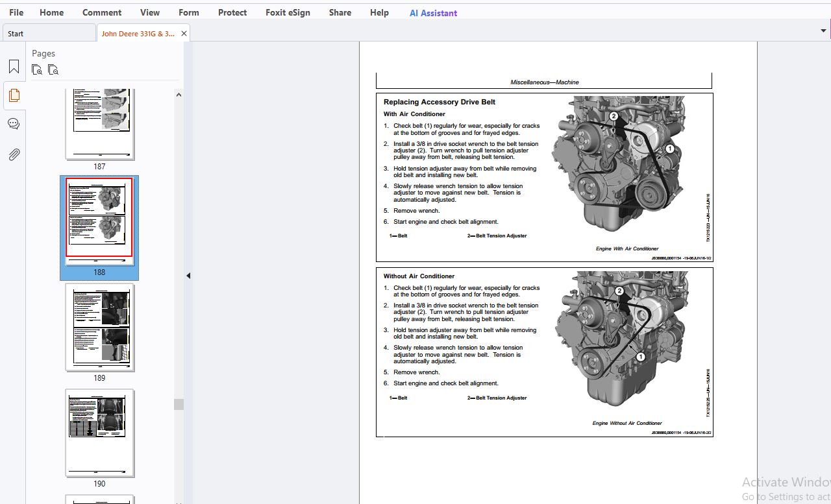Open the File menu
This screenshot has width=831, height=504.
click(x=16, y=12)
